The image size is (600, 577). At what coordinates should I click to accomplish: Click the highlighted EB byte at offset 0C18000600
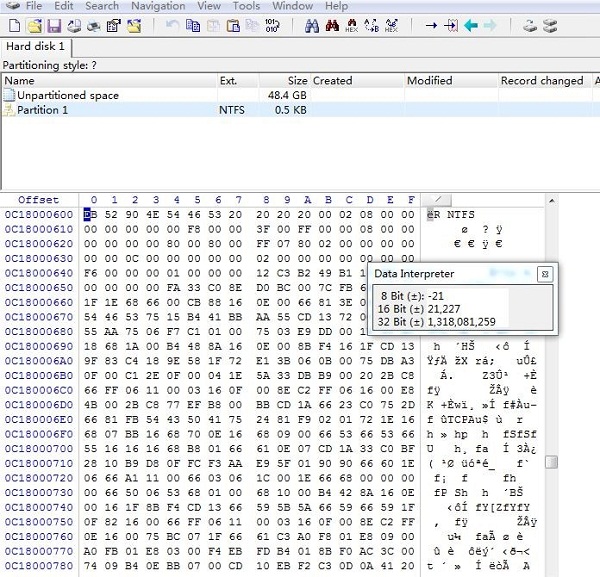(90, 215)
